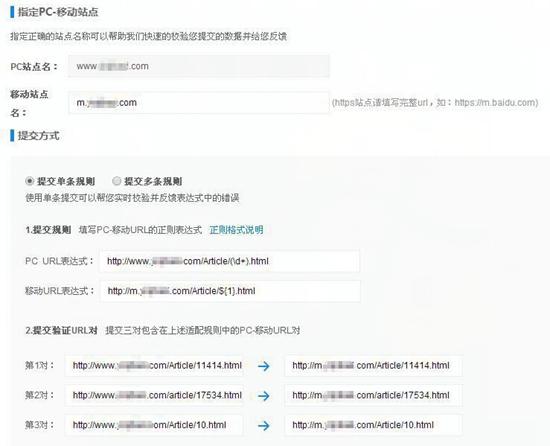Click the 第2对 PC URL field

tap(154, 395)
